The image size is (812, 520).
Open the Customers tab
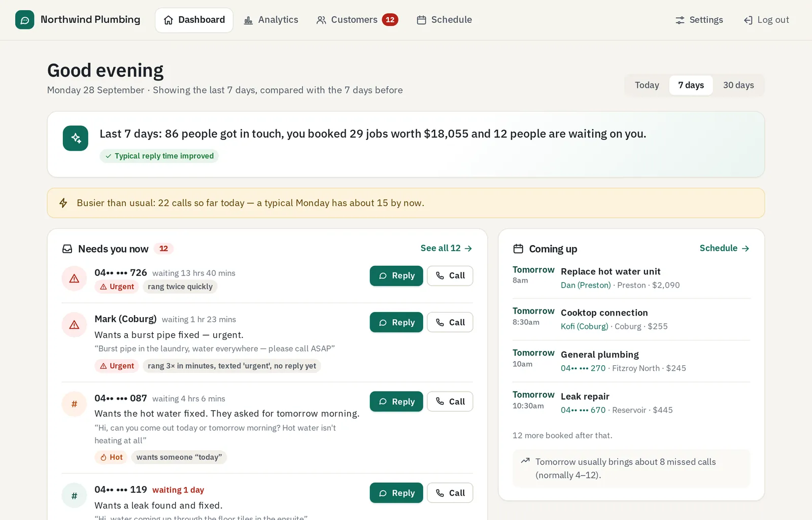click(x=357, y=20)
